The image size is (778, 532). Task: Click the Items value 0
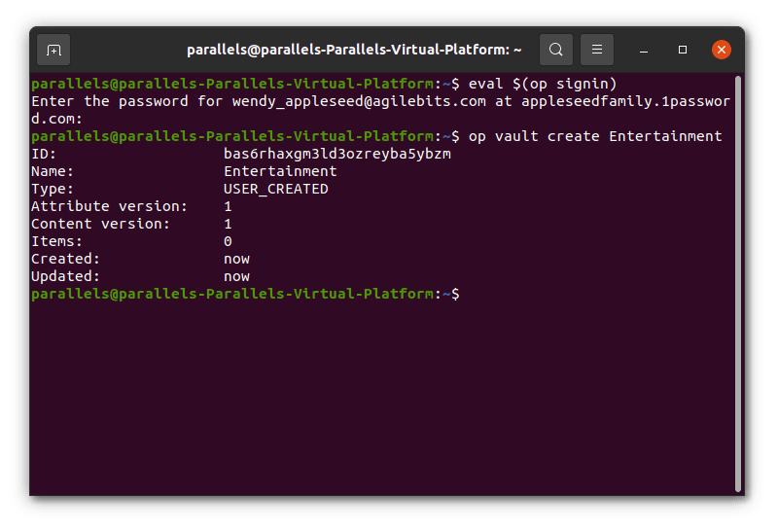pos(228,241)
